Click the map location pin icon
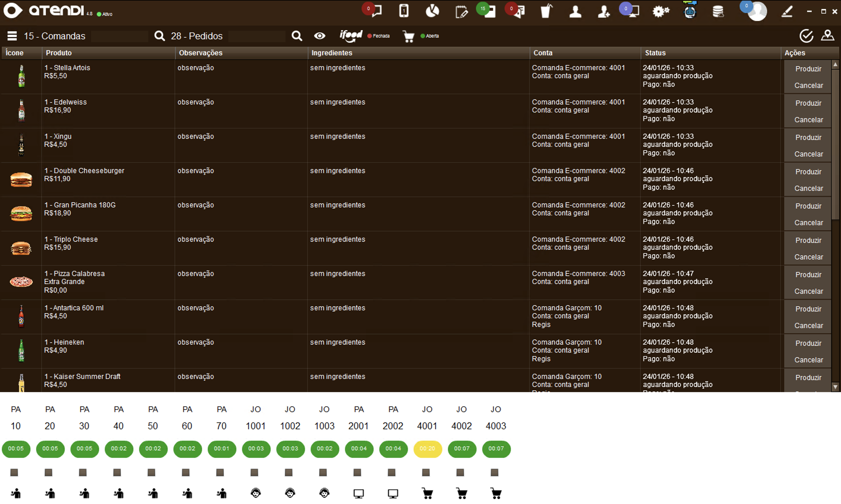The height and width of the screenshot is (504, 841). point(828,36)
